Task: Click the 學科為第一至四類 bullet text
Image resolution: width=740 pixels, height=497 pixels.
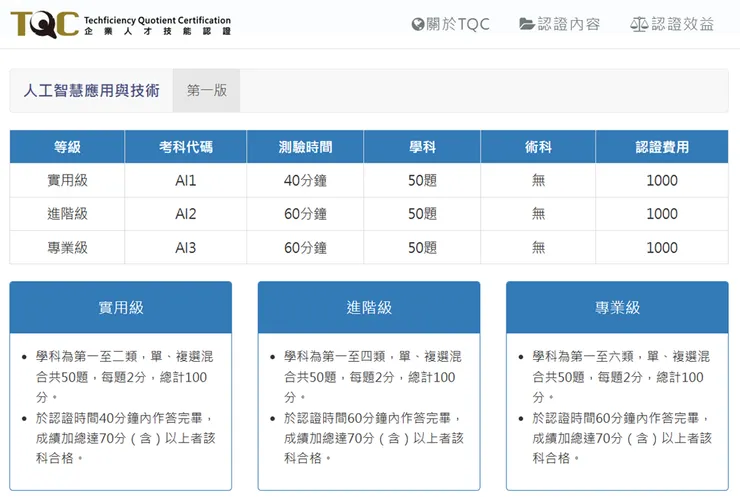Action: pos(373,377)
